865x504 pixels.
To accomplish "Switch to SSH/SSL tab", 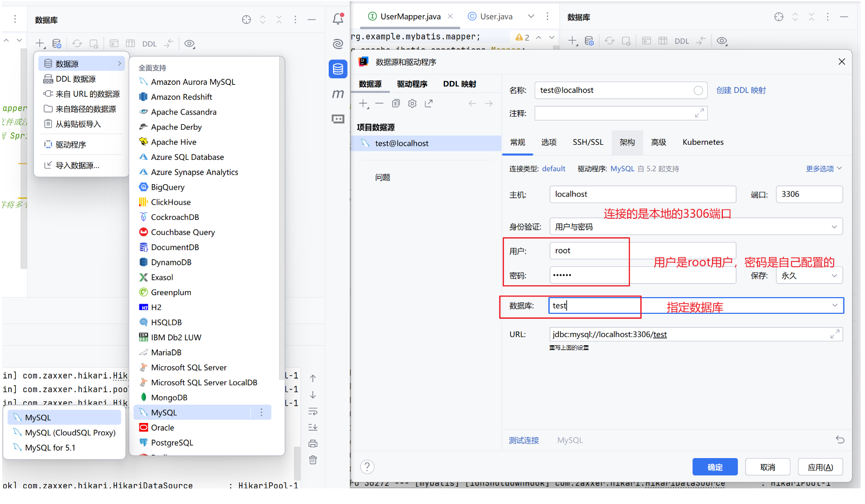I will [588, 142].
